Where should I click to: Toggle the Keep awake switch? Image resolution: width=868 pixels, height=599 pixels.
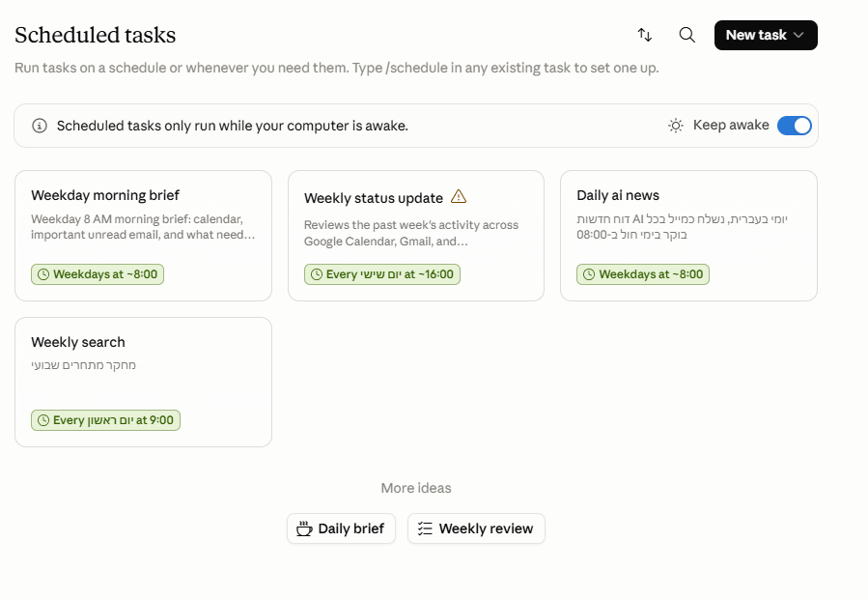coord(795,126)
